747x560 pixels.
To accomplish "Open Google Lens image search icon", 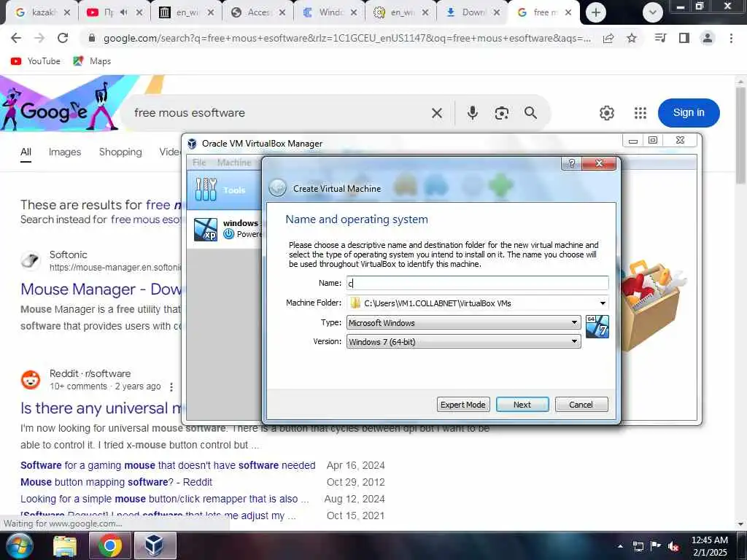I will 501,113.
